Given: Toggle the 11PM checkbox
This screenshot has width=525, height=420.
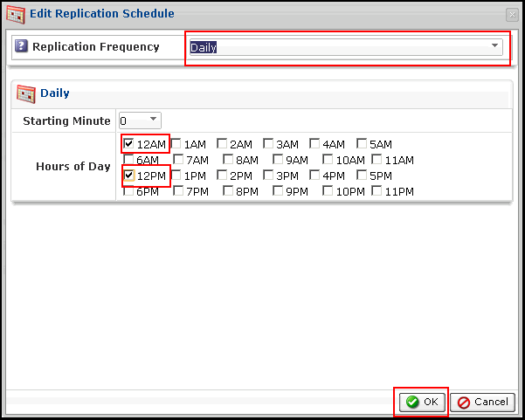Looking at the screenshot, I should tap(376, 190).
